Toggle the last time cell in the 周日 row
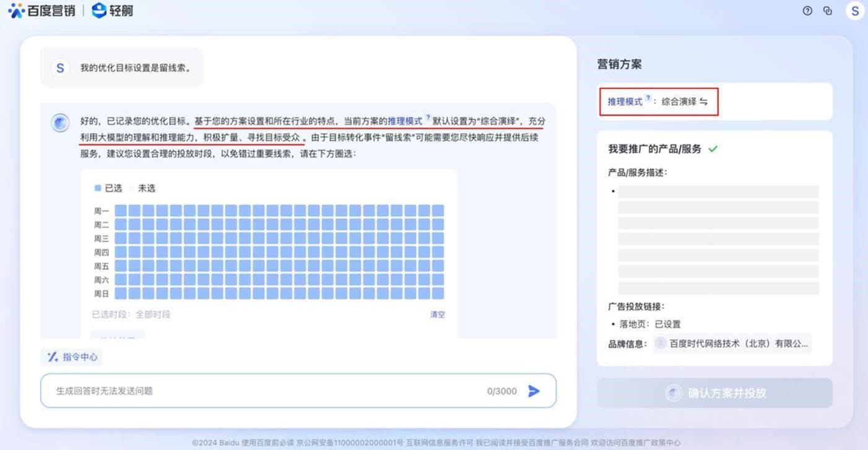The image size is (868, 450). point(438,293)
